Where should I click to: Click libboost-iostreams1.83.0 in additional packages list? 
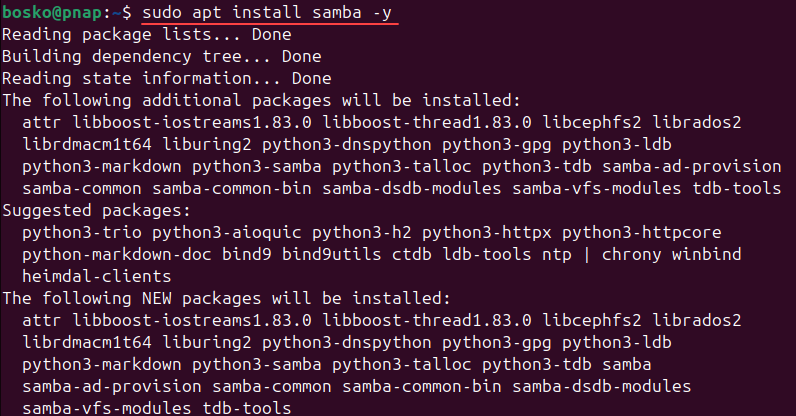192,122
